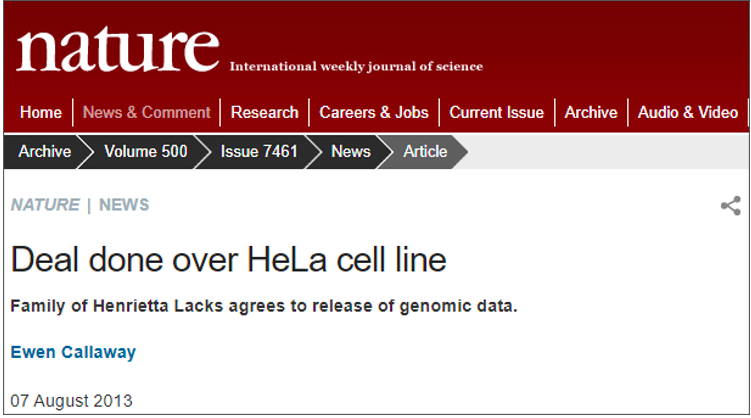751x418 pixels.
Task: Select the News breadcrumb
Action: [351, 152]
